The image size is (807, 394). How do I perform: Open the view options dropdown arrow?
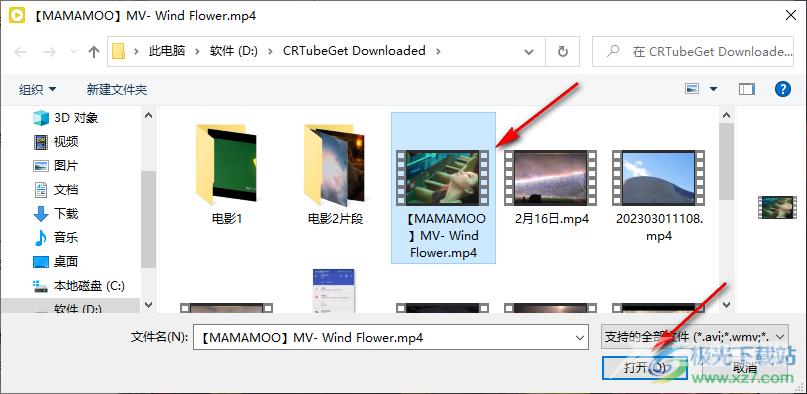(x=713, y=89)
